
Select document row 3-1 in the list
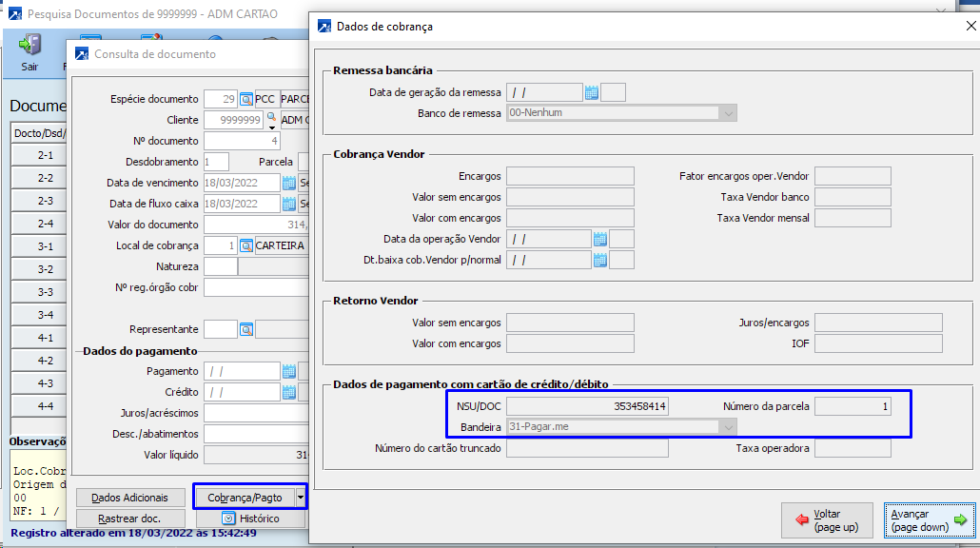45,246
